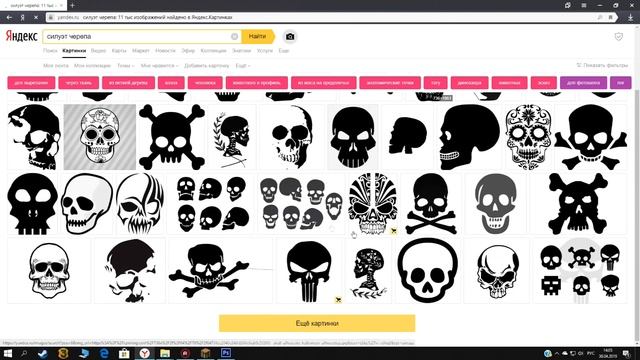Select the через ткань tag
Screen dimensions: 640x360
point(79,83)
